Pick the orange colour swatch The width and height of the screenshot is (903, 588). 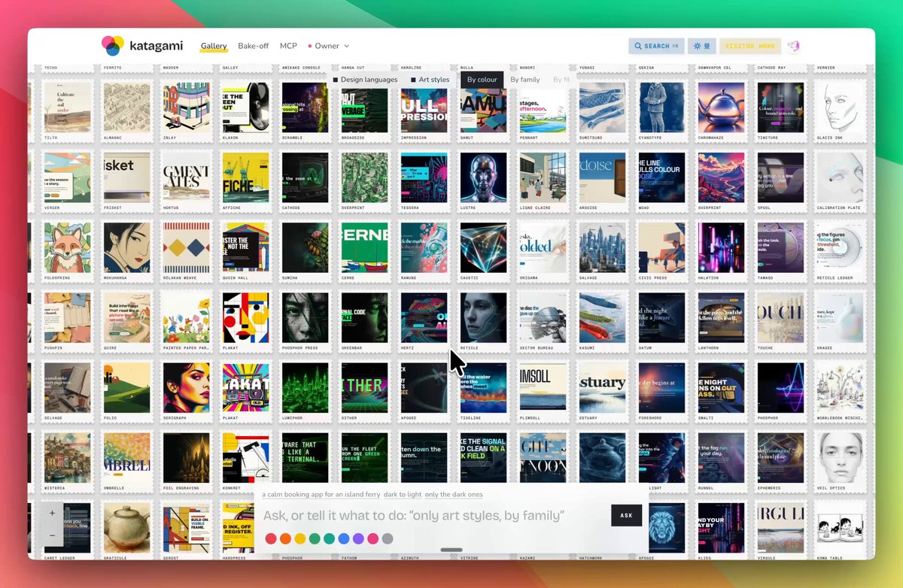pyautogui.click(x=285, y=538)
